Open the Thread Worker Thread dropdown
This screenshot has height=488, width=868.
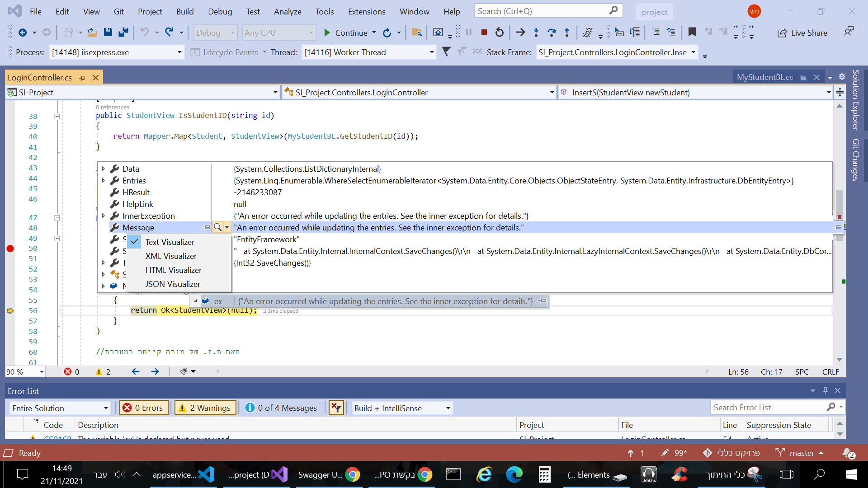(368, 52)
